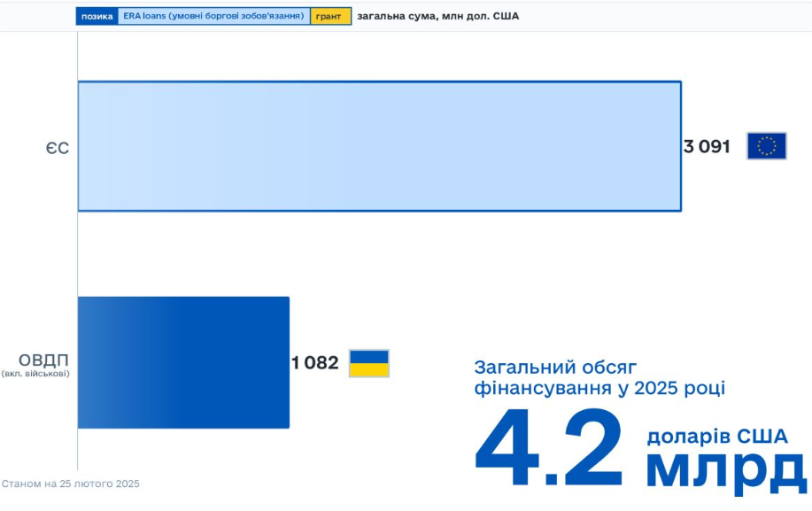
Task: Click 'Загальний обсяг фінансування у 2025 році' heading
Action: click(599, 377)
